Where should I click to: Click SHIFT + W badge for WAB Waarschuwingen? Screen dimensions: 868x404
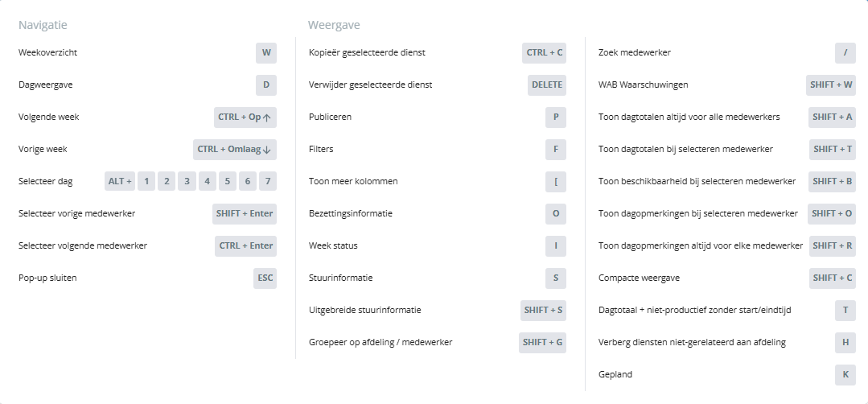pos(831,85)
